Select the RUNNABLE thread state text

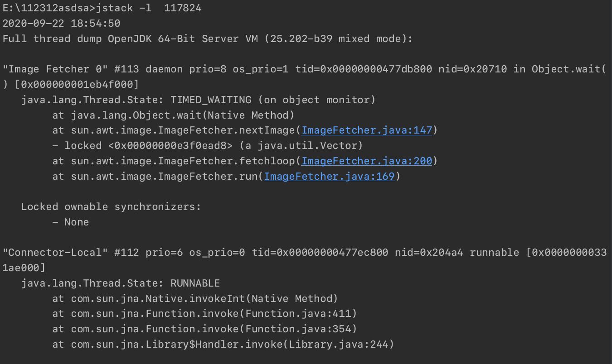[195, 283]
